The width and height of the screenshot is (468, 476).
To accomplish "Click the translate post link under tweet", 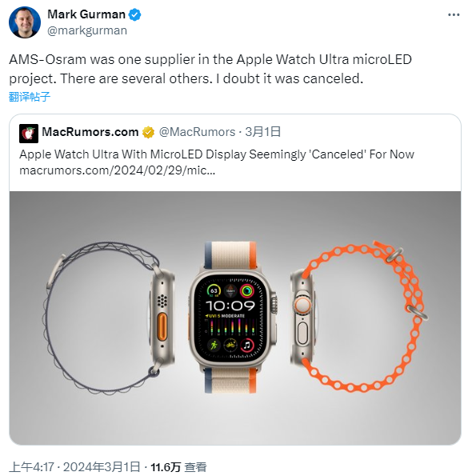I will point(30,97).
